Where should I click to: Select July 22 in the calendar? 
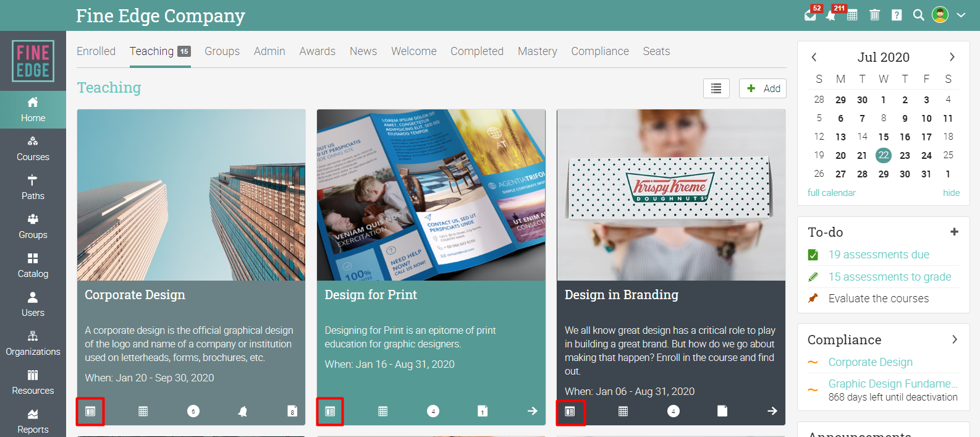884,155
